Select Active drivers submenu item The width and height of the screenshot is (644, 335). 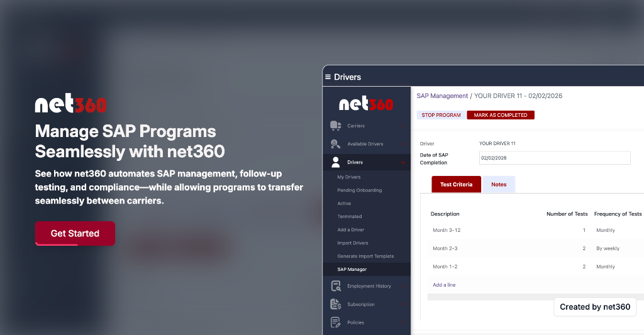coord(344,203)
